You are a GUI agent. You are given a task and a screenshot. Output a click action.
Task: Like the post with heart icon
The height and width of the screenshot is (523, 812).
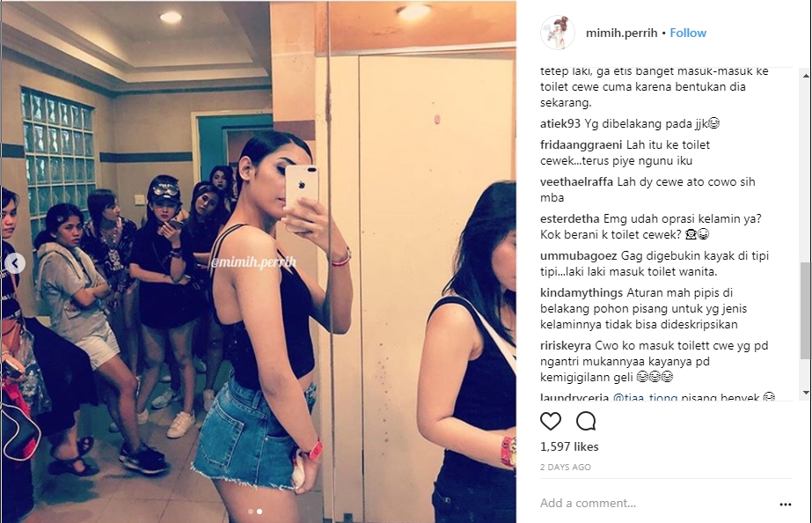[x=551, y=422]
